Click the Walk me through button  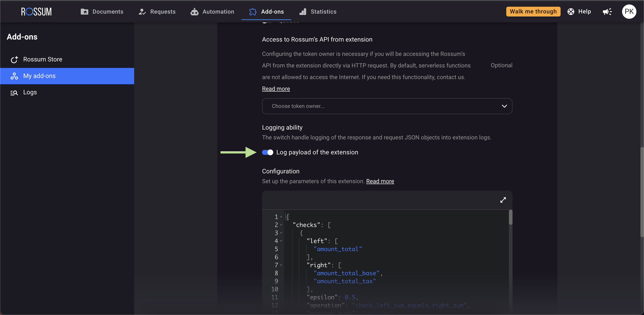(x=533, y=11)
